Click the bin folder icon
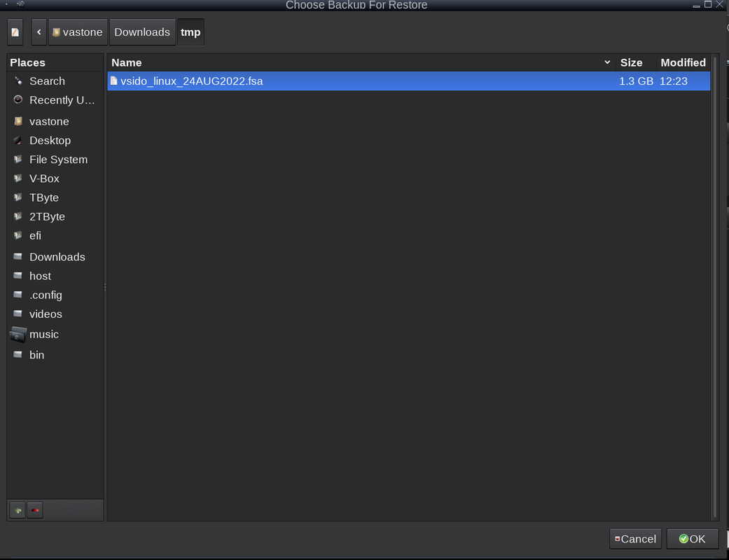The width and height of the screenshot is (729, 560). point(18,355)
